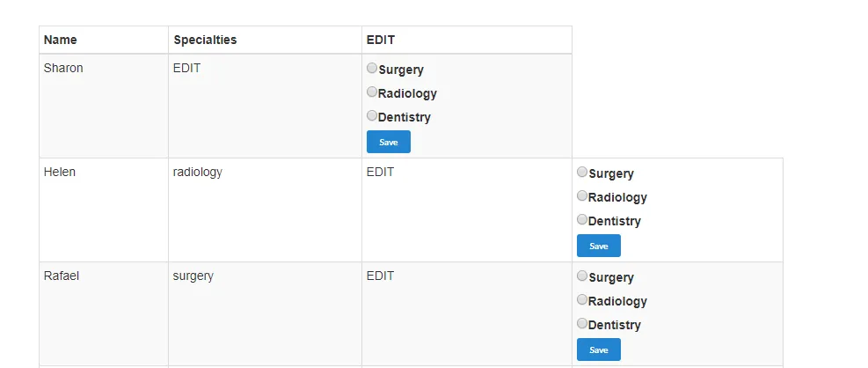This screenshot has height=368, width=868.
Task: Click EDIT link in Helen's row
Action: [380, 172]
